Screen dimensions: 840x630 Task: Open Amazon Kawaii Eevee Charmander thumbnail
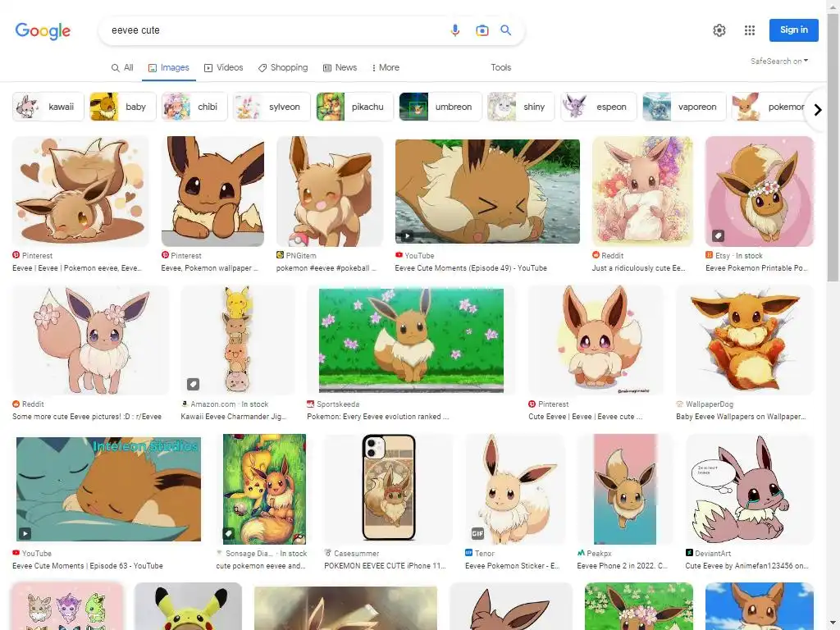pyautogui.click(x=237, y=340)
